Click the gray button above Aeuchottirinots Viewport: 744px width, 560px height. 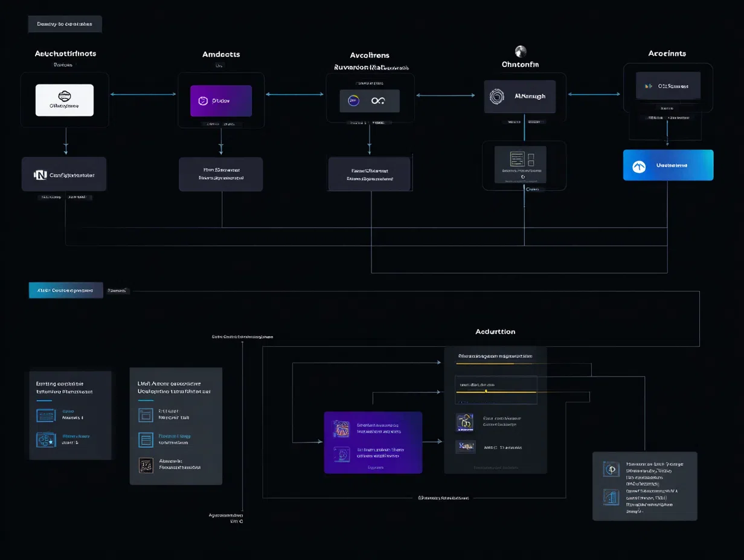coord(65,24)
